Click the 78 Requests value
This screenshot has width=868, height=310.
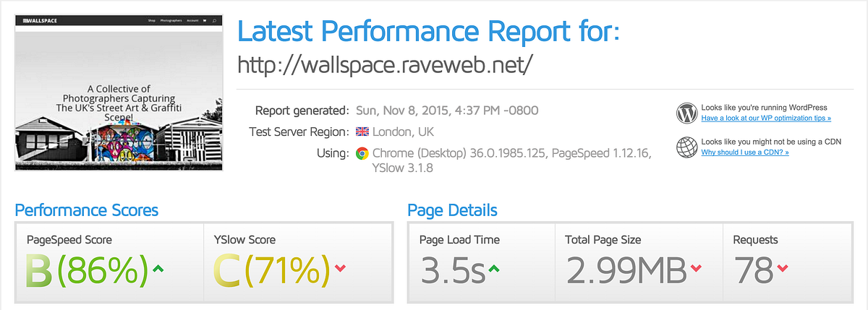point(752,270)
